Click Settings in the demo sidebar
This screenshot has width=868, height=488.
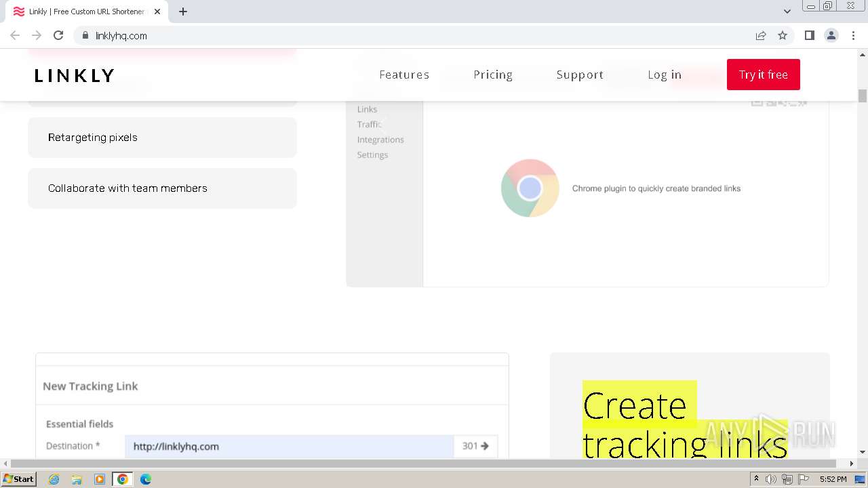pyautogui.click(x=372, y=155)
